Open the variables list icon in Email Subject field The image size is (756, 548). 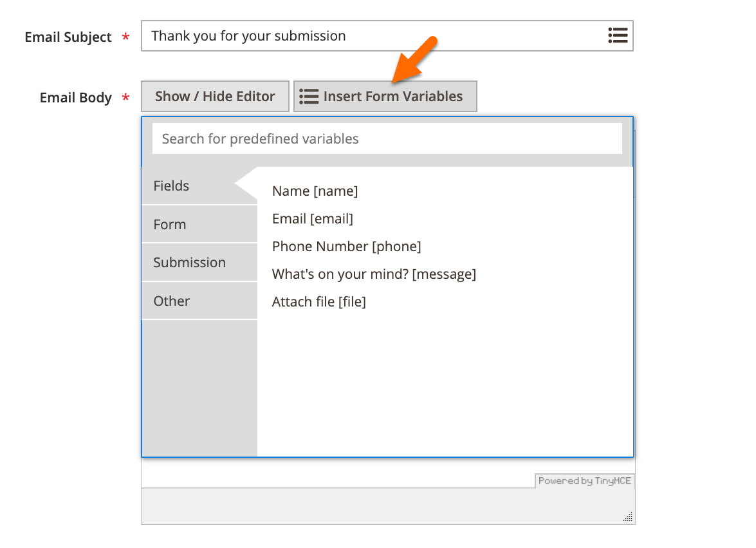click(x=618, y=35)
